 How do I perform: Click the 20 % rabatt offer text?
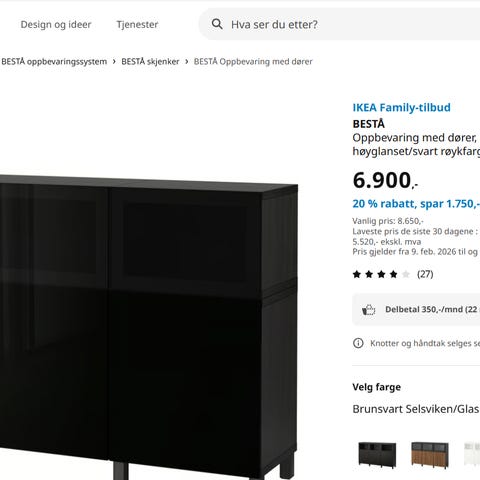(416, 204)
